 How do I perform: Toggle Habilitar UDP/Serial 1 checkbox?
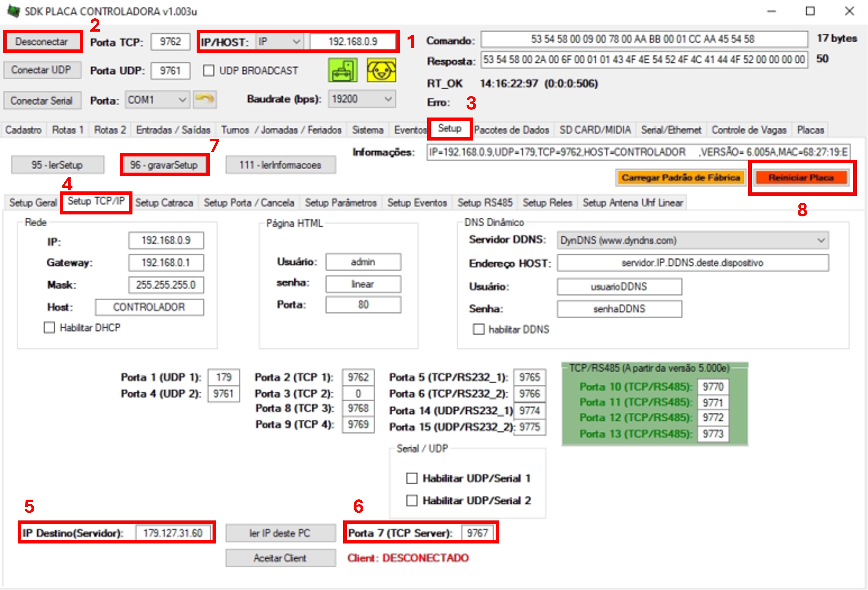[412, 478]
